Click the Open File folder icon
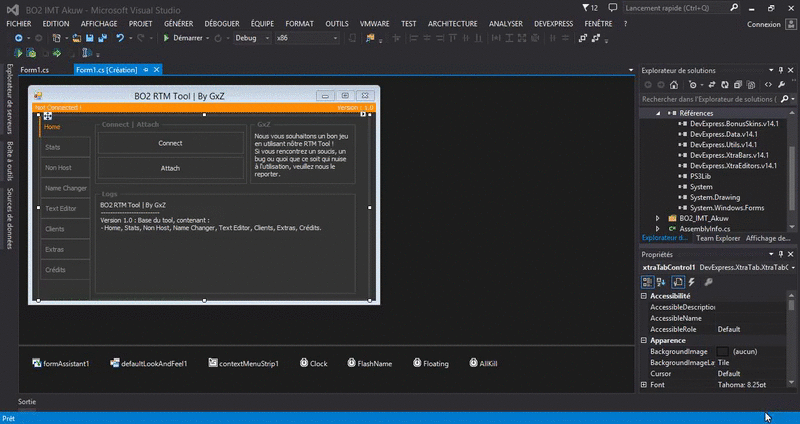Image resolution: width=800 pixels, height=424 pixels. pos(77,38)
